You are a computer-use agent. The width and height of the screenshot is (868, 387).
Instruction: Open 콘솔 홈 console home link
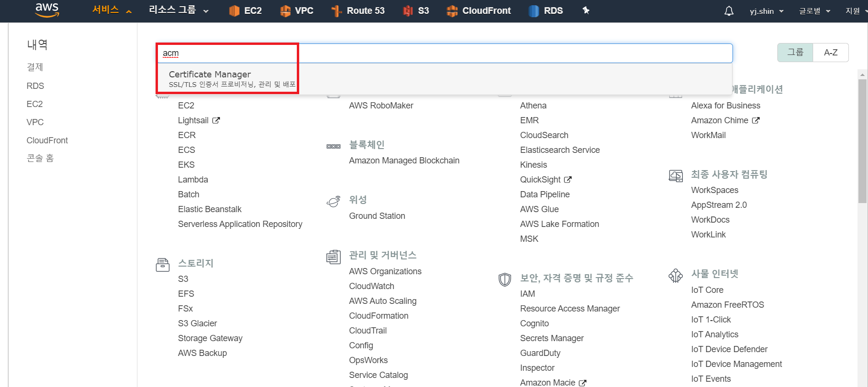(x=40, y=158)
